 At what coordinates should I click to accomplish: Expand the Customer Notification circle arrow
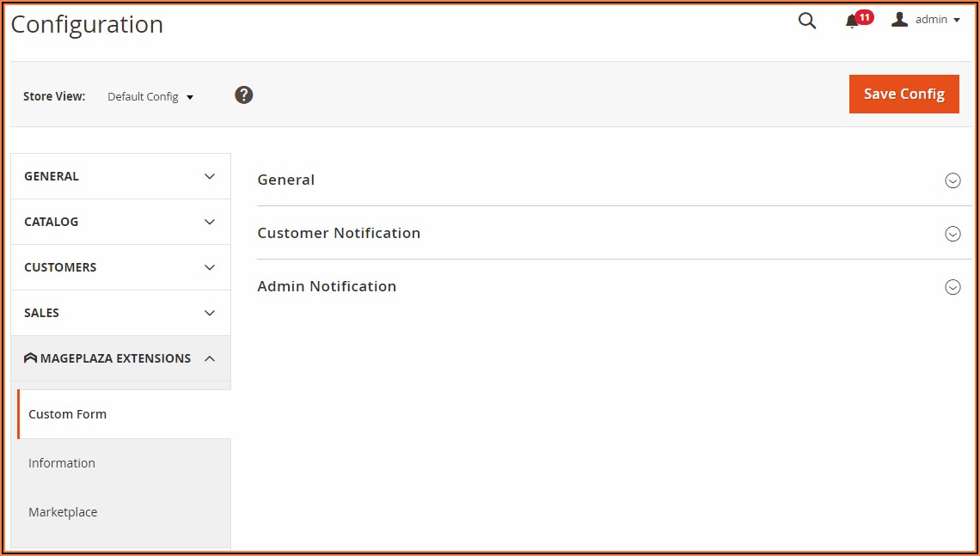point(952,234)
